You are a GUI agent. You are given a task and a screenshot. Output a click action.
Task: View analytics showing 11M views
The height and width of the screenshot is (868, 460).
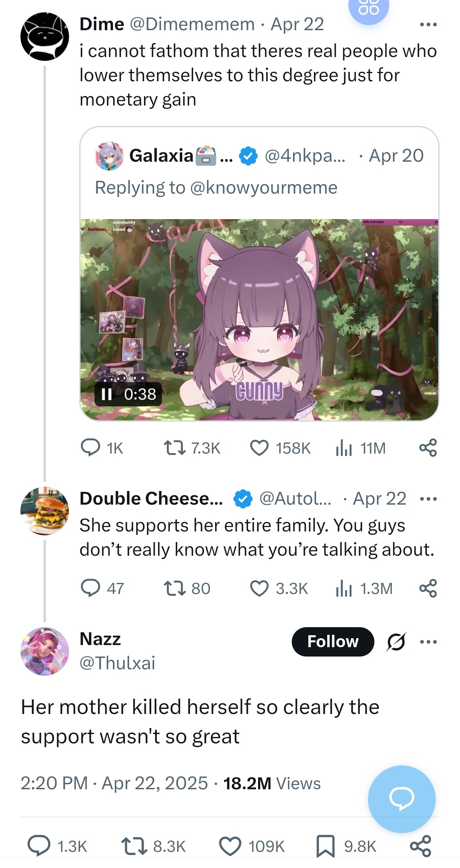point(361,448)
